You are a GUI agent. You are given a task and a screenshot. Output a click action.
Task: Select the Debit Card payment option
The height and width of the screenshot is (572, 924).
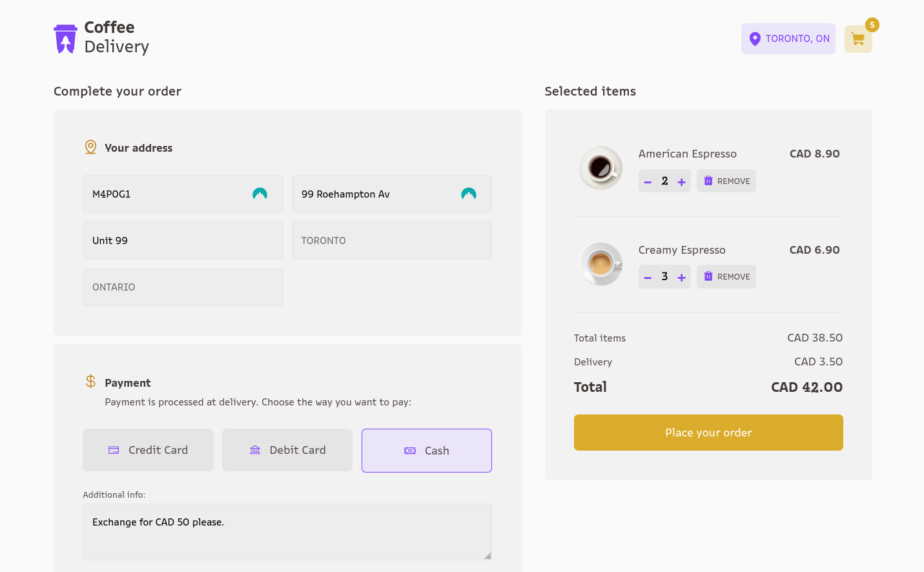287,450
